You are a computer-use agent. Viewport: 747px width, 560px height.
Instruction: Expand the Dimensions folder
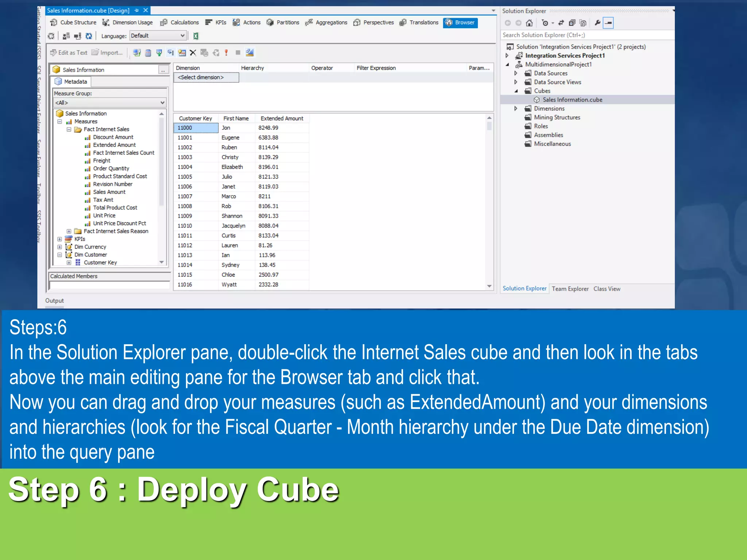pyautogui.click(x=516, y=109)
